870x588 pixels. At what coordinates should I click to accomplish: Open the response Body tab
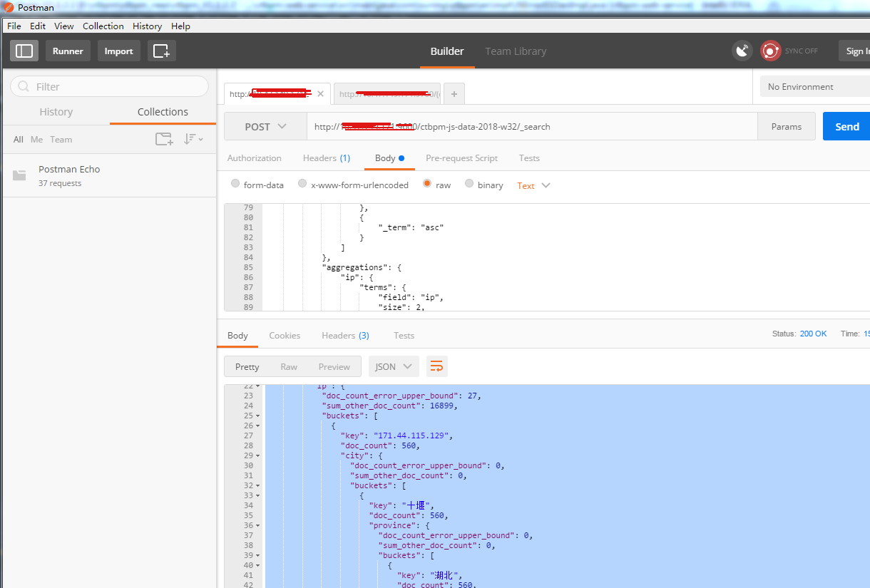point(237,335)
